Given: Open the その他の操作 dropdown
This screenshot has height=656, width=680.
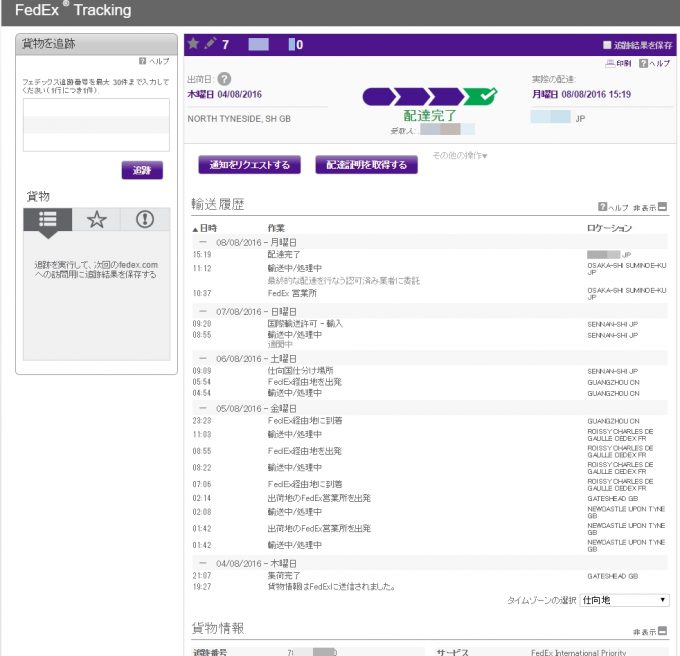Looking at the screenshot, I should click(460, 155).
